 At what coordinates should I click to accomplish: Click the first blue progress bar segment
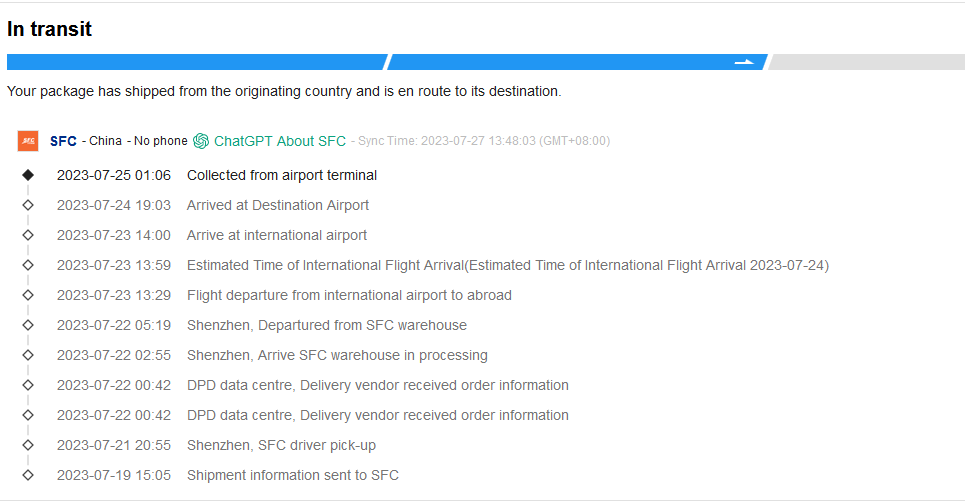[x=195, y=62]
